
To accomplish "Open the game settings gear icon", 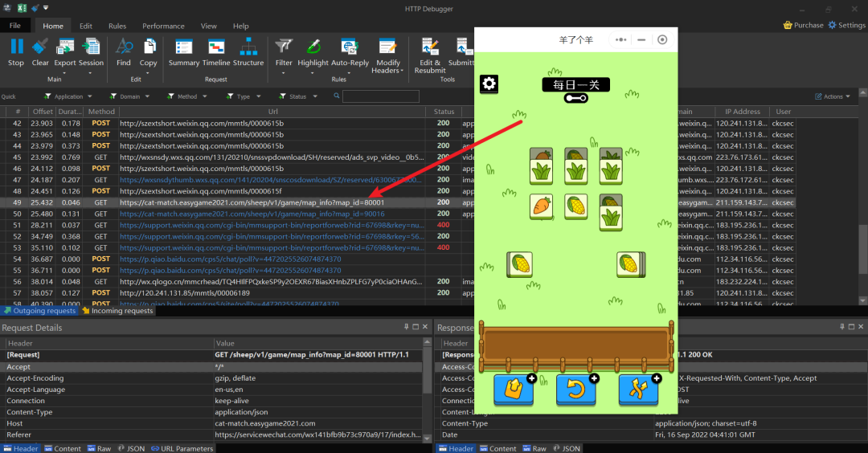I will [489, 84].
